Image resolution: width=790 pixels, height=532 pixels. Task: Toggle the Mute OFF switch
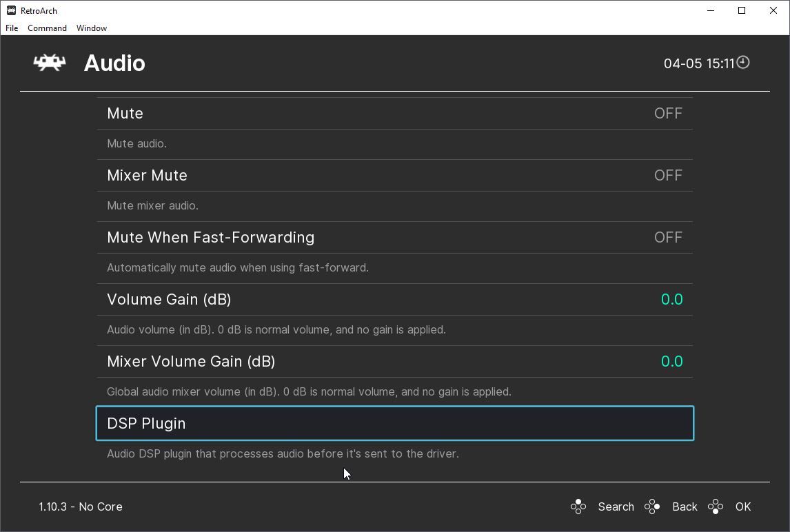click(x=667, y=113)
